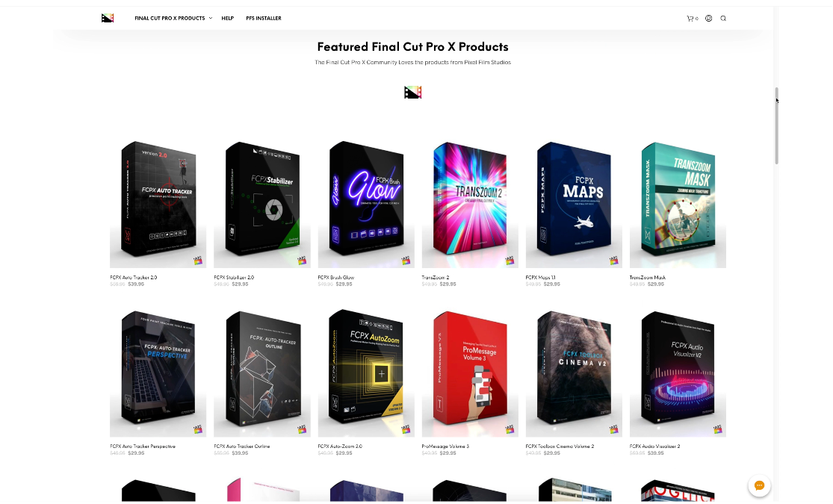Click the centered Pixel Film Studios logo below the heading
Screen dimensions: 833x504
pos(413,93)
